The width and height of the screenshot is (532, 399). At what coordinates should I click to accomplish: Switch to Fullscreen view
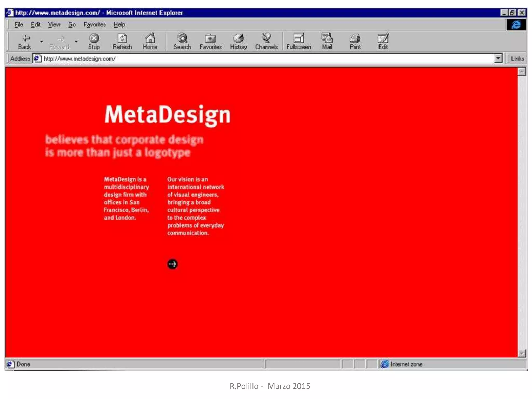click(298, 42)
